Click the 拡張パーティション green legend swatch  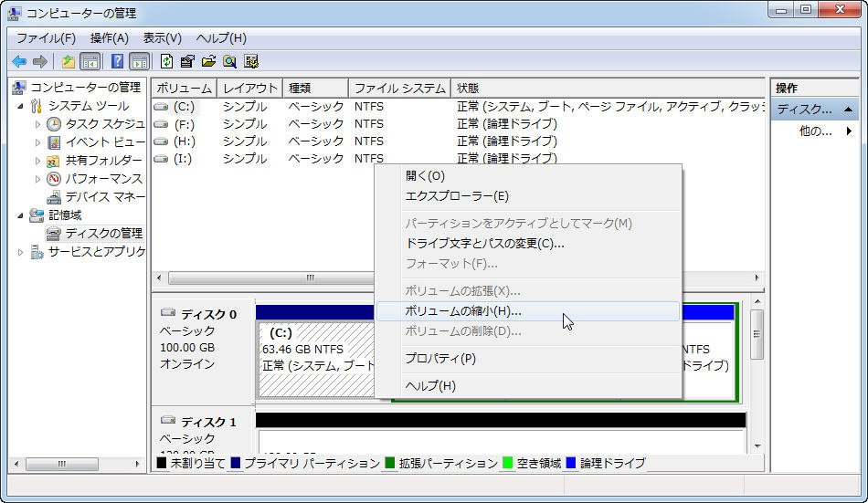390,463
